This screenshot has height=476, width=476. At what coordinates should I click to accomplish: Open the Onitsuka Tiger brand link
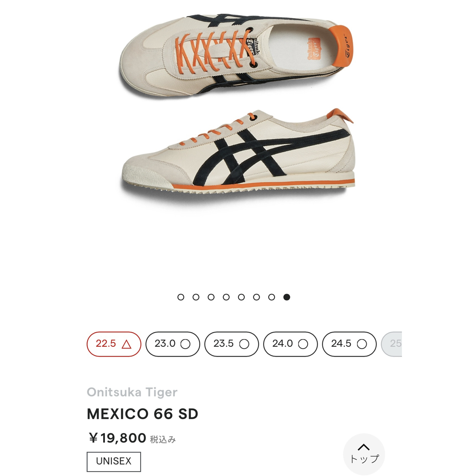pos(132,392)
